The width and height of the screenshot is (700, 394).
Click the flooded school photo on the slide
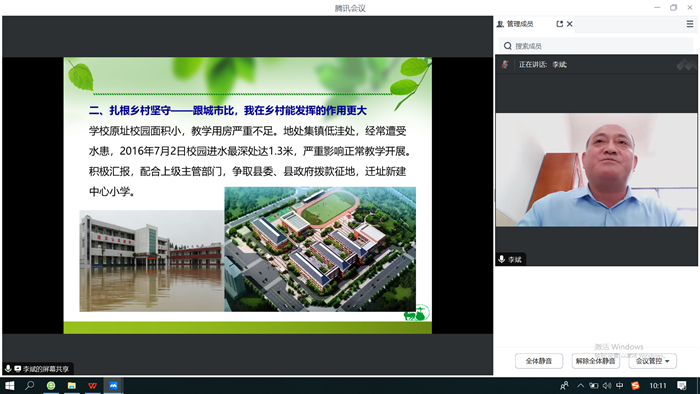click(152, 261)
